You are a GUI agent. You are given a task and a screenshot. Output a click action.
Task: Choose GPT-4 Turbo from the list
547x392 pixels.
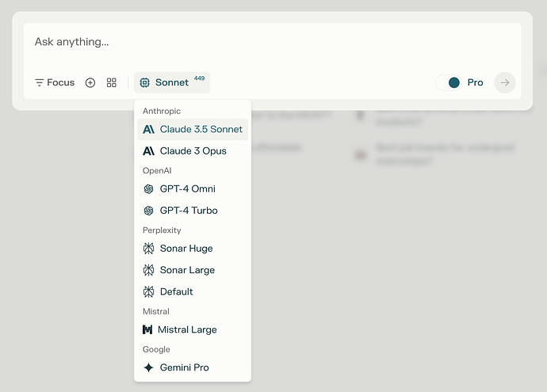tap(193, 211)
